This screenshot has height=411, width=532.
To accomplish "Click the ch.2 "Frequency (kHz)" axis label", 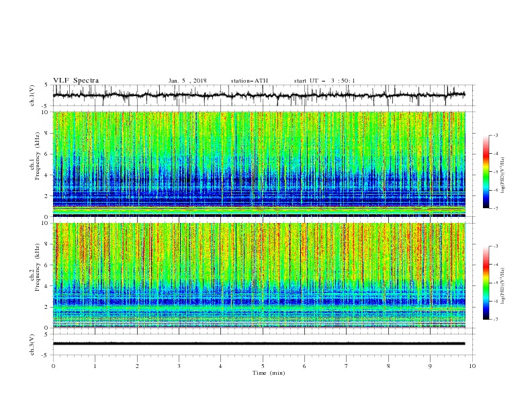I will pos(38,267).
